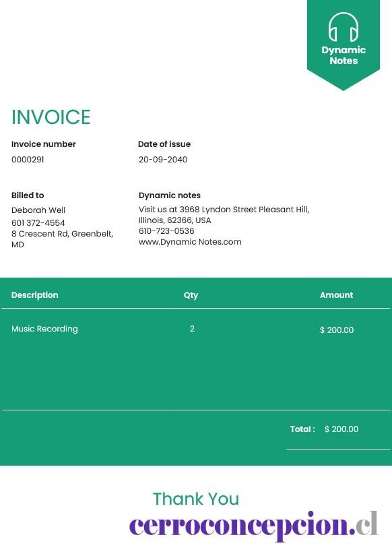Select customer name Deborah Well
This screenshot has width=392, height=558.
point(38,210)
